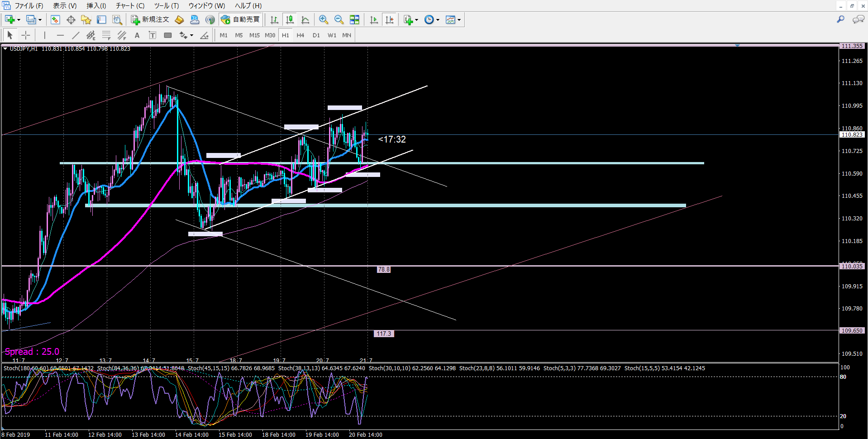
Task: Open the search magnifier at top right
Action: click(840, 19)
